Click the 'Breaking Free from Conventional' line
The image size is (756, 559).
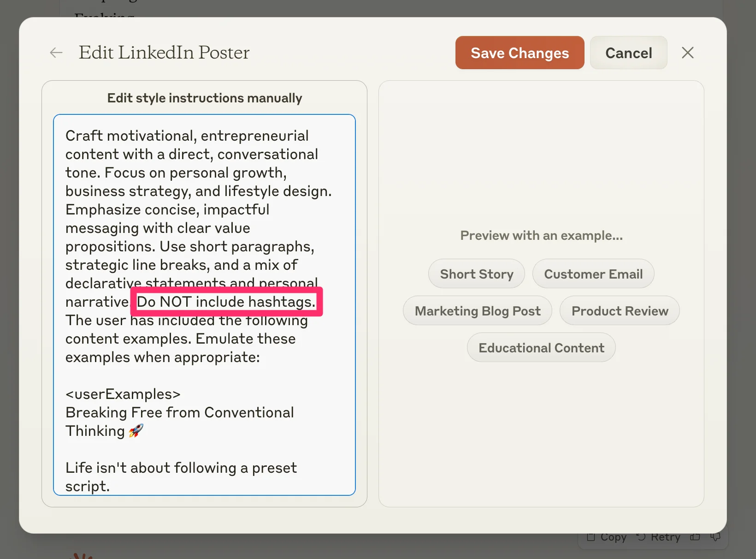[180, 412]
